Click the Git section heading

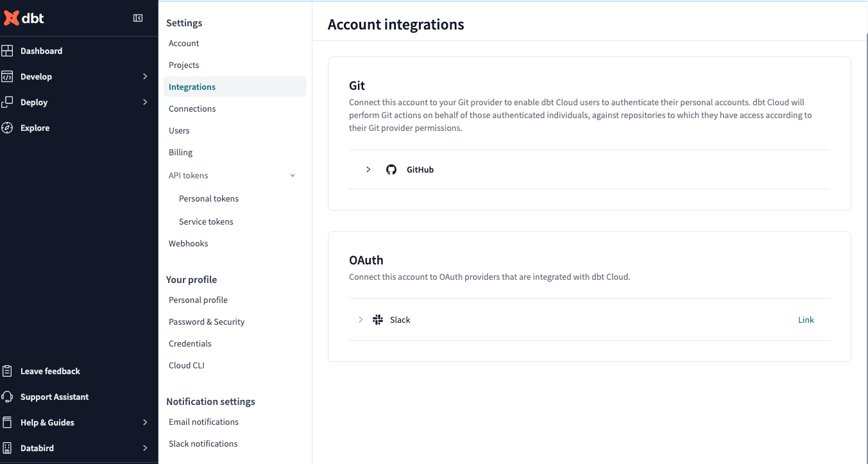pyautogui.click(x=357, y=85)
